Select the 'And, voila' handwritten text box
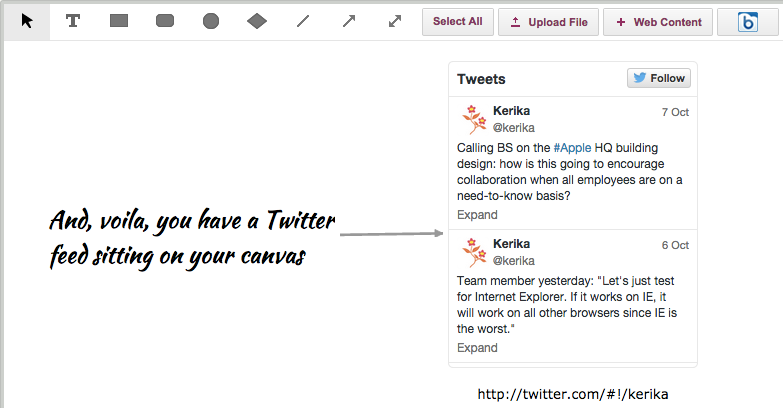783x408 pixels. 192,239
